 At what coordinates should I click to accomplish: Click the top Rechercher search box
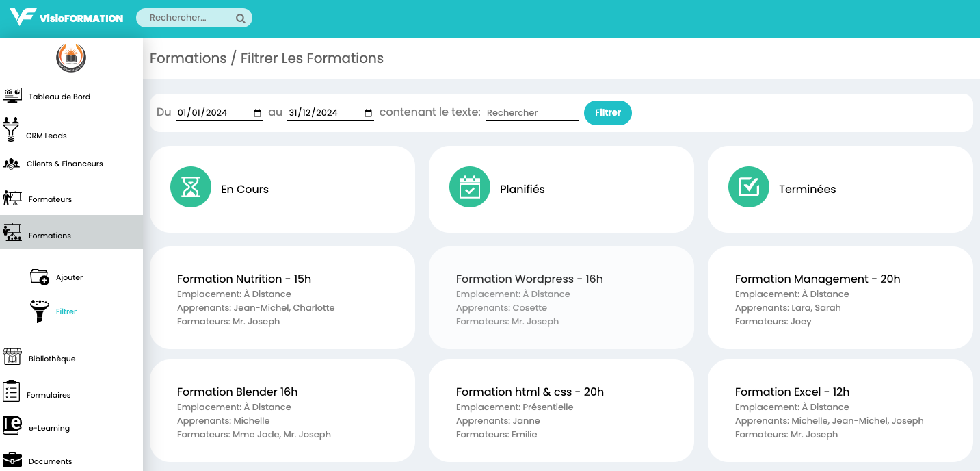click(194, 18)
